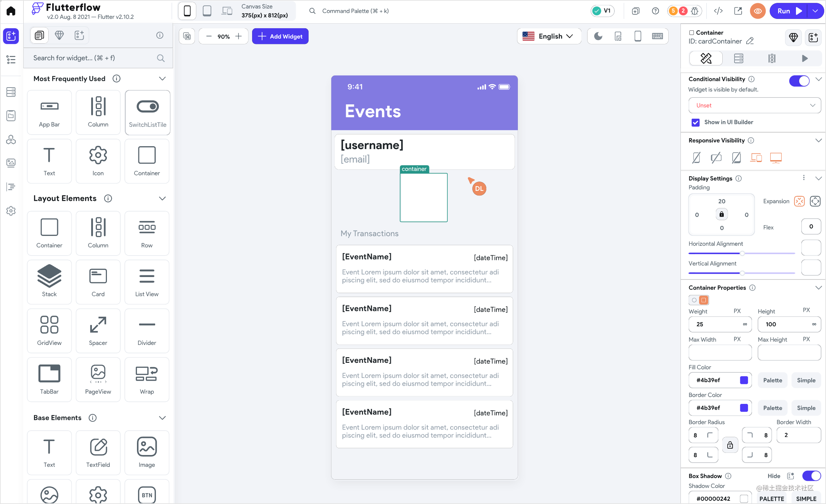Open the share project icon
Viewport: 826px width, 504px height.
(x=738, y=11)
